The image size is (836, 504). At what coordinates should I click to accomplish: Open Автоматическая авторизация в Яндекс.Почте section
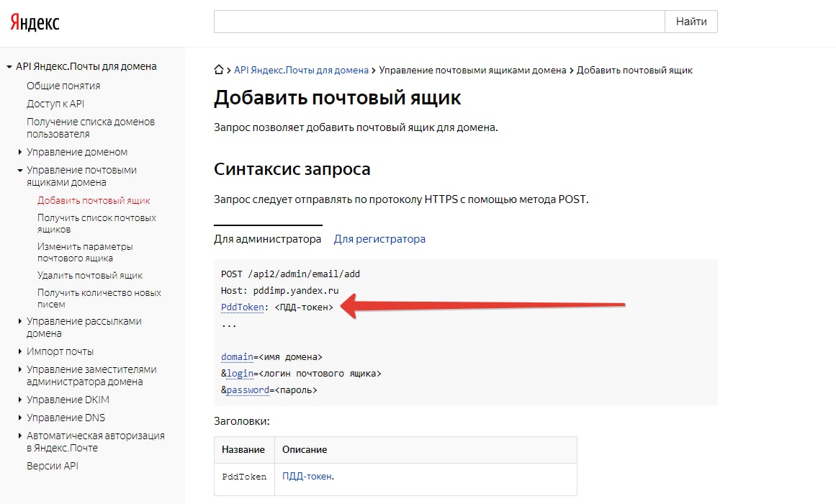(x=96, y=441)
